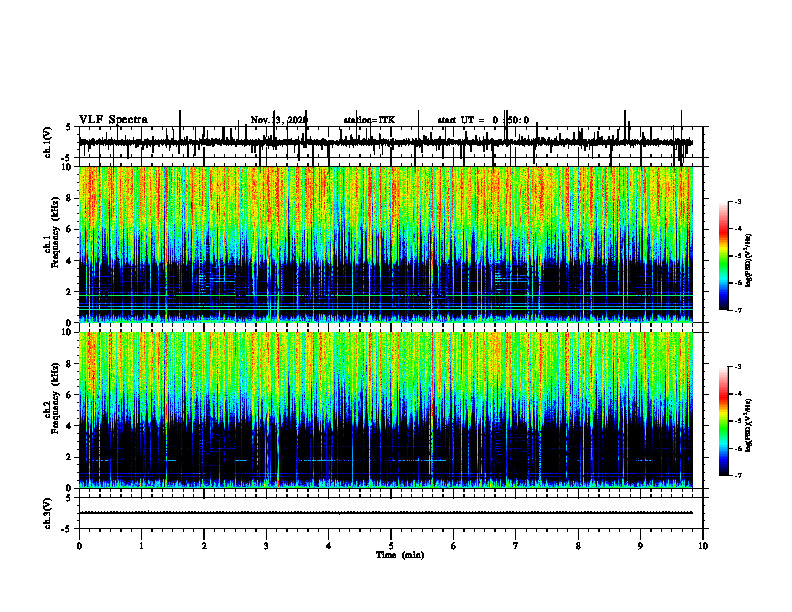Click the ch.1 voltage waveform trace
792x612 pixels.
tap(386, 142)
